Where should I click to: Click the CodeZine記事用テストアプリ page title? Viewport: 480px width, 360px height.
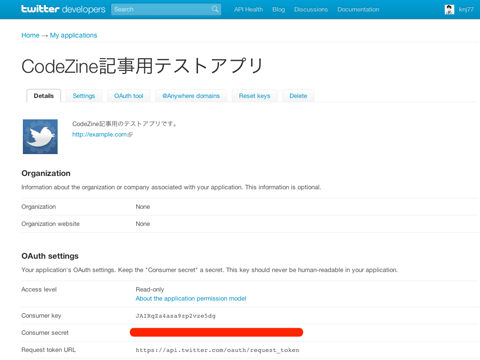click(x=143, y=66)
